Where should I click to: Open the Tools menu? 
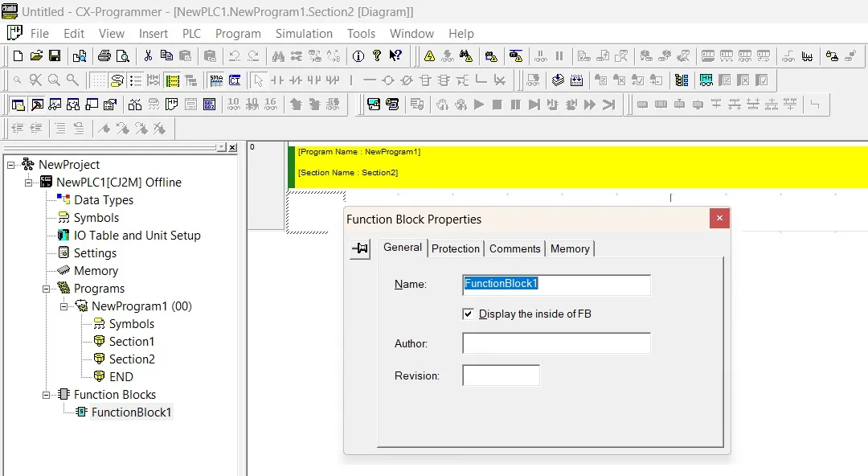[x=361, y=33]
